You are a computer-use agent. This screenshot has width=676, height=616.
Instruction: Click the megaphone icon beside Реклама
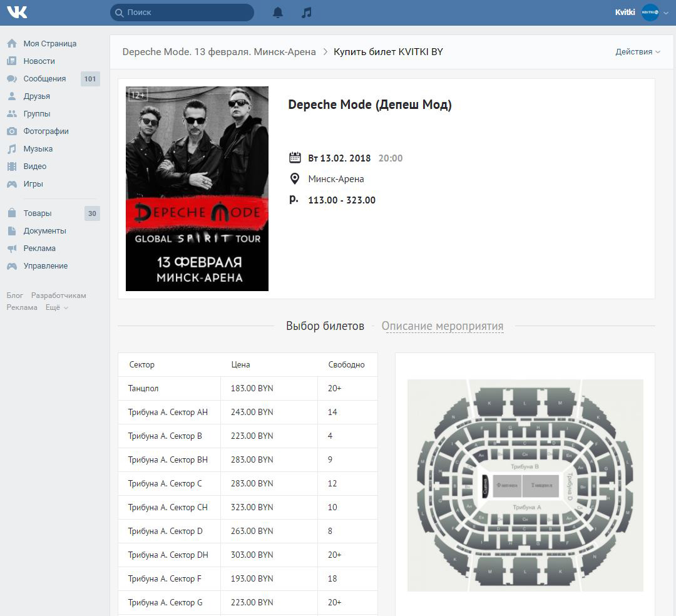(12, 249)
